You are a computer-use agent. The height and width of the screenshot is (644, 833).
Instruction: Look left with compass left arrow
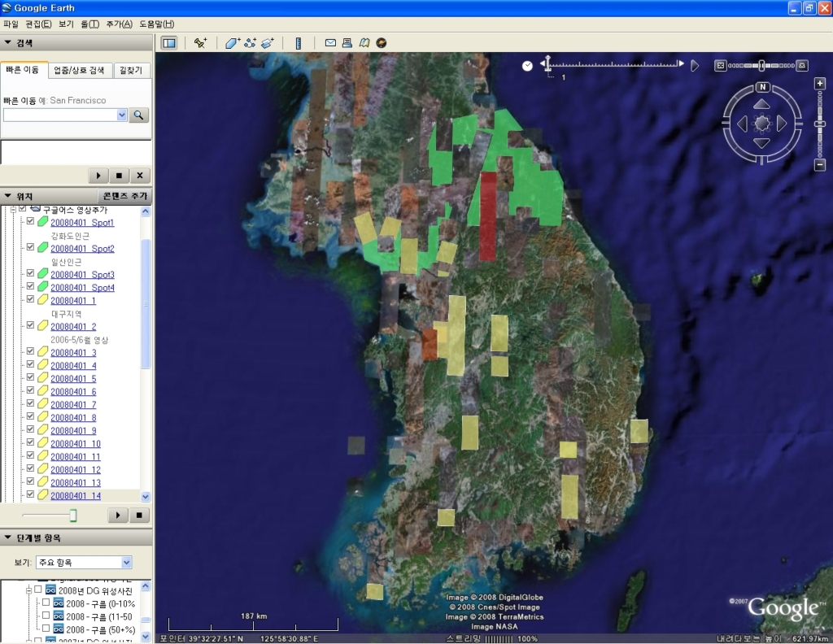pyautogui.click(x=742, y=124)
